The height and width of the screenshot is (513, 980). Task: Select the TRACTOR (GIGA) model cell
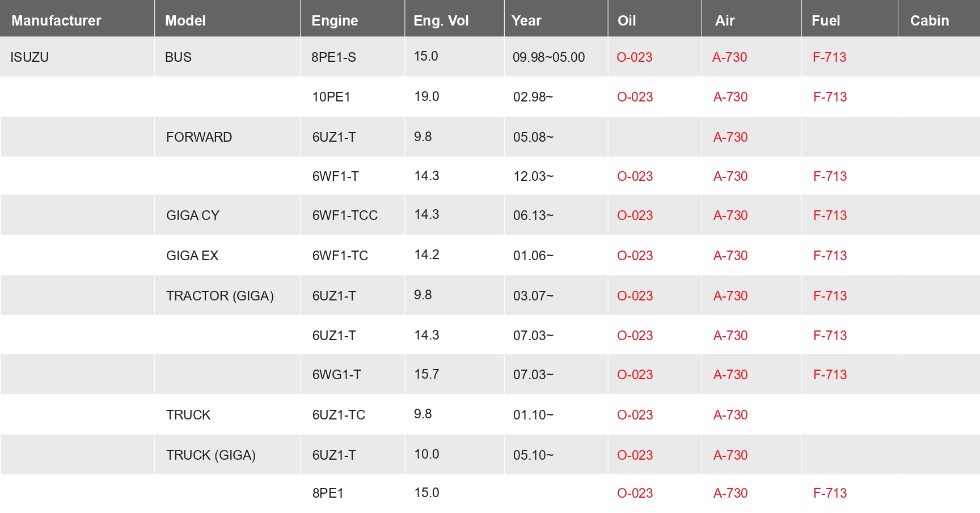219,296
